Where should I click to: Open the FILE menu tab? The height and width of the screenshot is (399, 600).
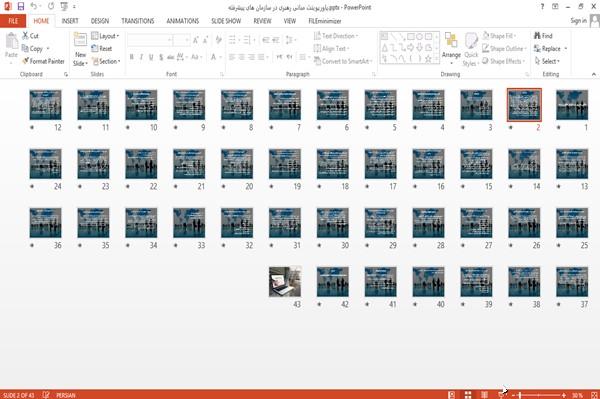pyautogui.click(x=13, y=21)
